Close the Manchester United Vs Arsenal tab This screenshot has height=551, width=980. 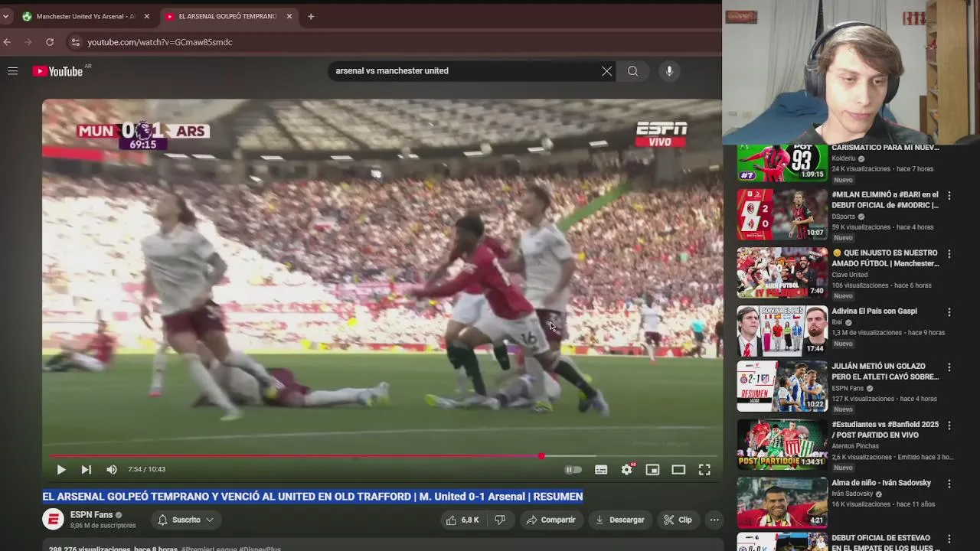(x=147, y=16)
